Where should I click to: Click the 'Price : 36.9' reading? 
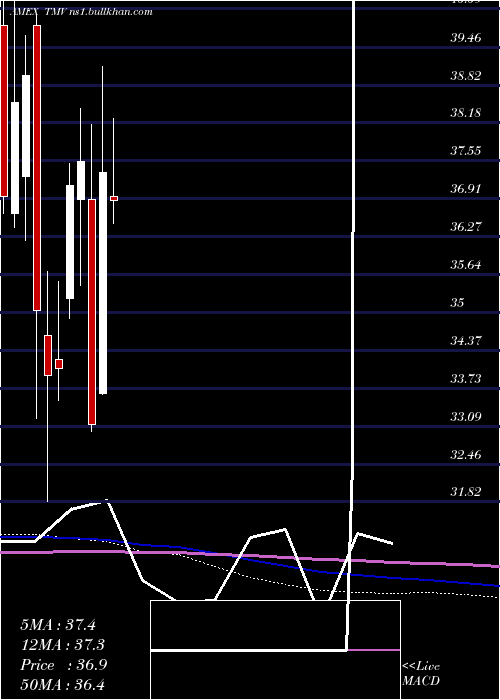pyautogui.click(x=63, y=665)
